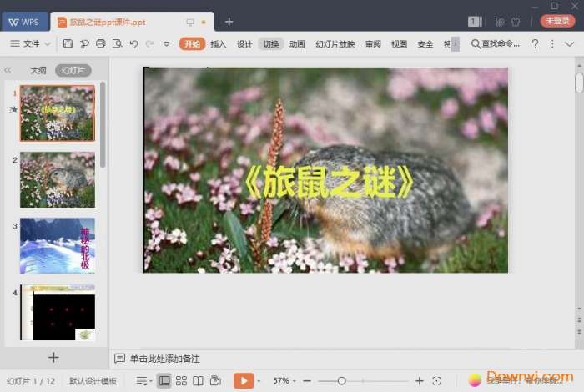584x392 pixels.
Task: Start the slideshow with the orange play button
Action: 244,380
